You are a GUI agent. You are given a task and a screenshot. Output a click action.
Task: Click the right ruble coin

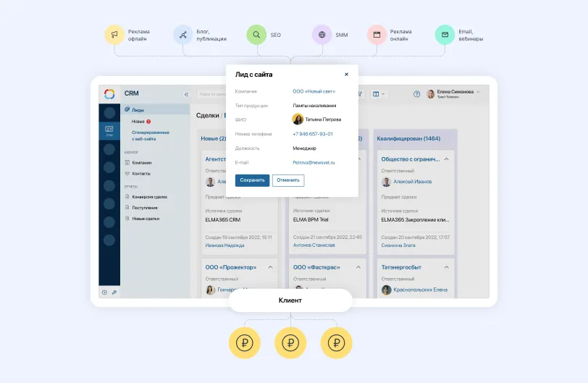tap(337, 343)
